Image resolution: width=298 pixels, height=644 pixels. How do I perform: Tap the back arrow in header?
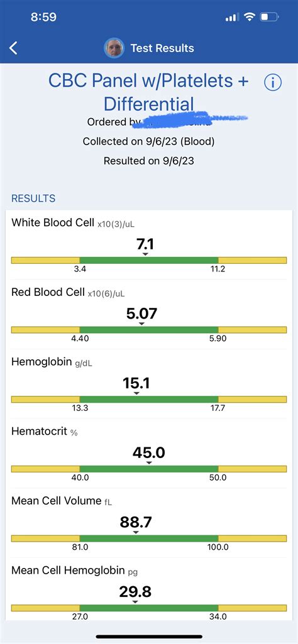tap(14, 48)
